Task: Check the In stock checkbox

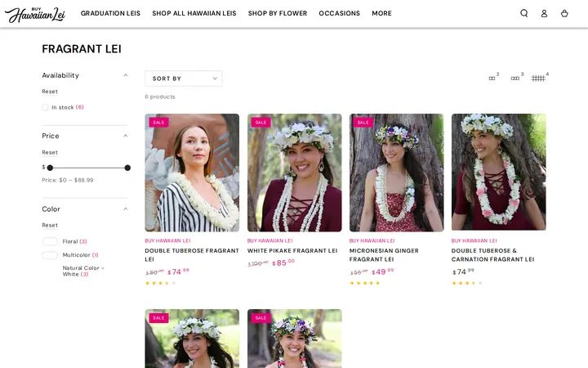Action: point(45,107)
